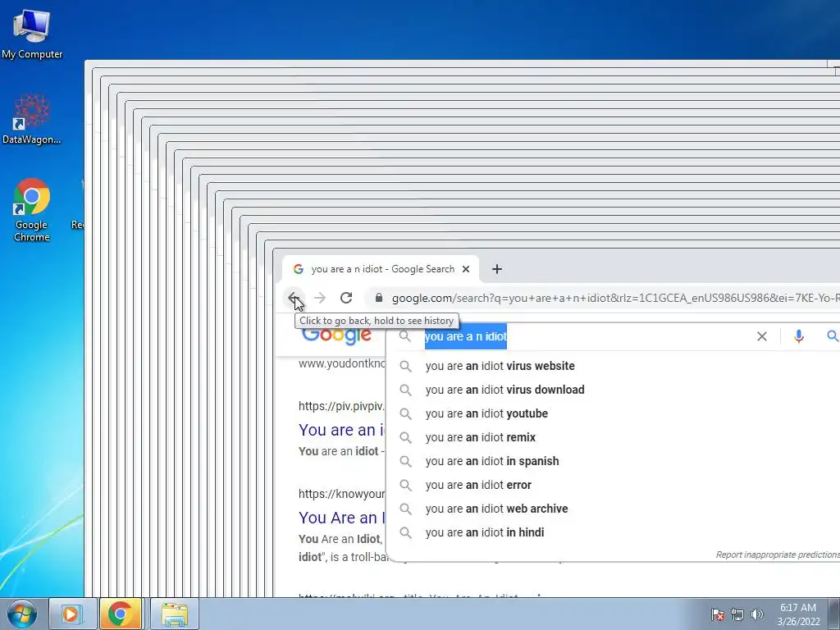Reload the page with the refresh icon
Screen dimensions: 840x630
[x=346, y=298]
